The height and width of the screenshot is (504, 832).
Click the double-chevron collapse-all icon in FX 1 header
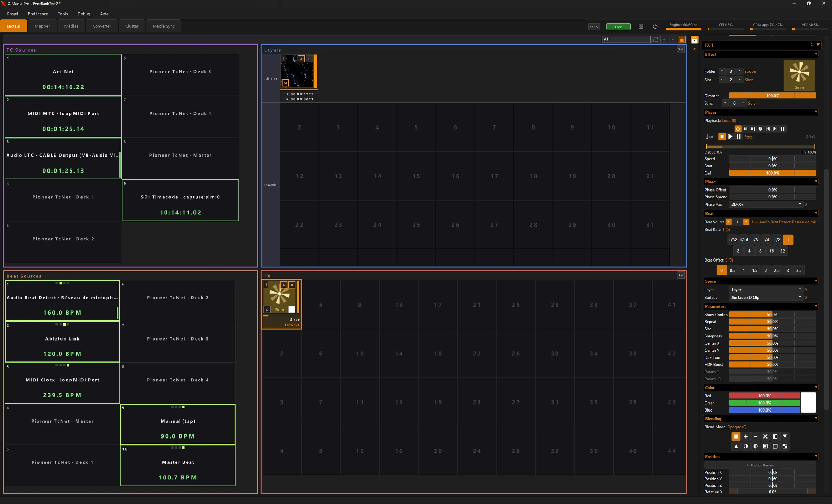pyautogui.click(x=811, y=45)
